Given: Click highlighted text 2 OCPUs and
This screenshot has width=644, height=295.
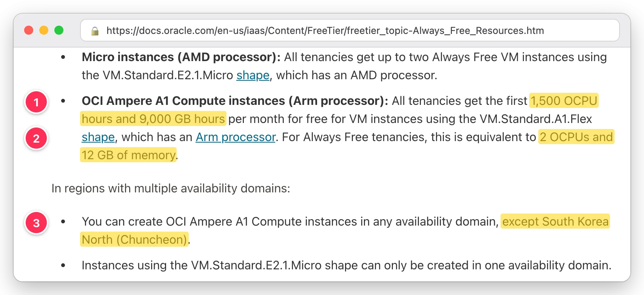Looking at the screenshot, I should (x=576, y=137).
